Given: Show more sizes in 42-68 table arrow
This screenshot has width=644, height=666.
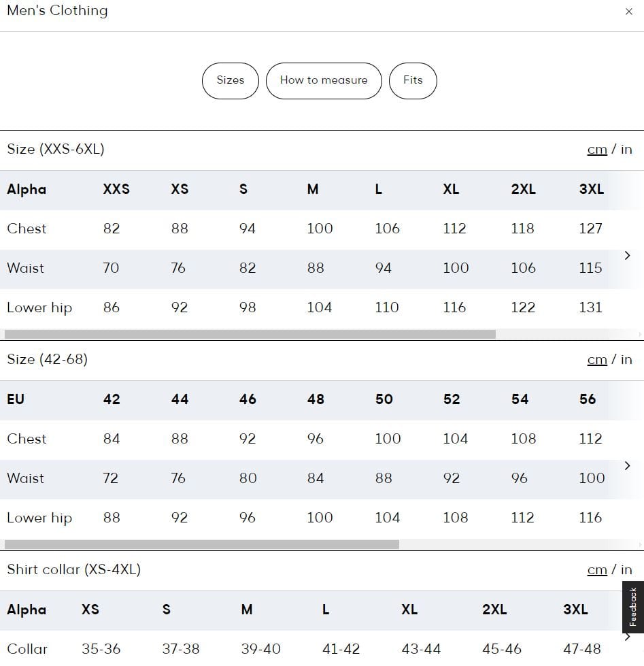Looking at the screenshot, I should [627, 465].
